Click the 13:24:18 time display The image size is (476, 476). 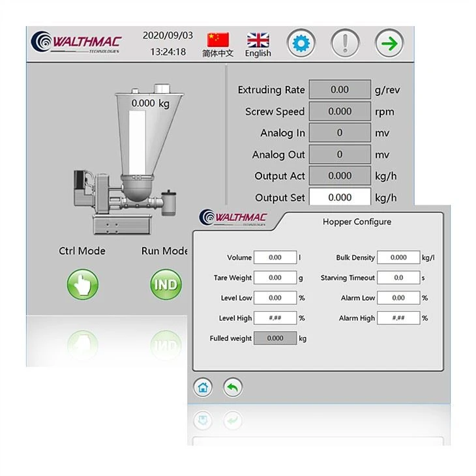168,52
